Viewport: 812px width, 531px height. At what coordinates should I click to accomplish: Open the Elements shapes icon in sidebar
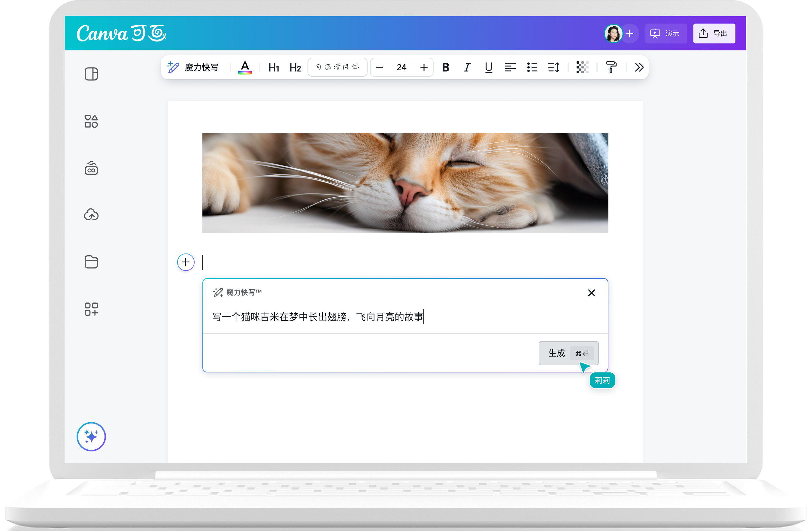click(x=91, y=121)
